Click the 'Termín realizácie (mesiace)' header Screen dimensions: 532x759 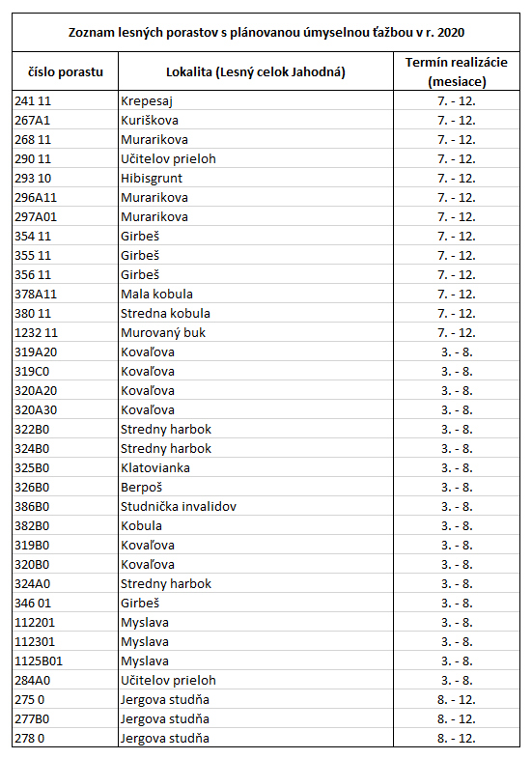457,71
